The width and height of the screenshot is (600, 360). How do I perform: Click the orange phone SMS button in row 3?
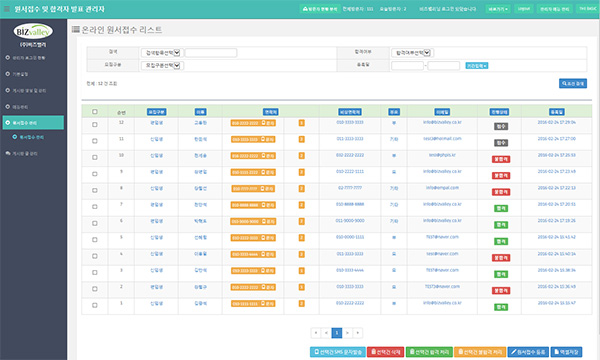[253, 271]
